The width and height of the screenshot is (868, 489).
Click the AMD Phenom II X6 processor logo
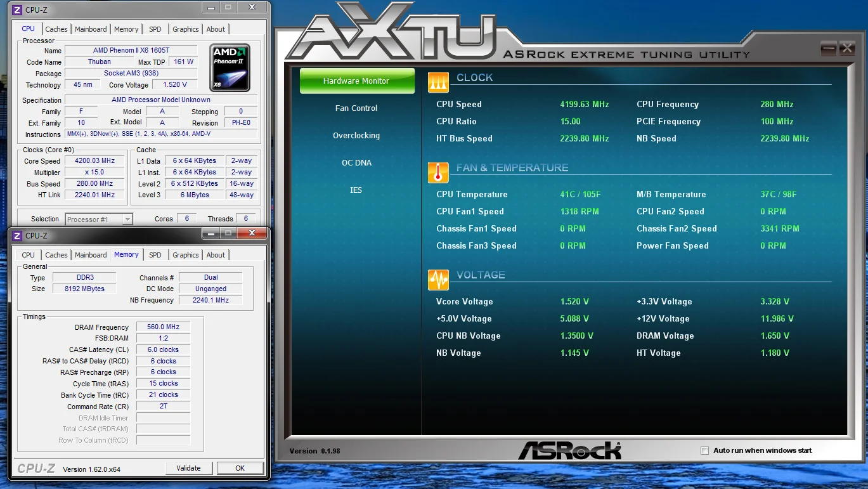(230, 68)
